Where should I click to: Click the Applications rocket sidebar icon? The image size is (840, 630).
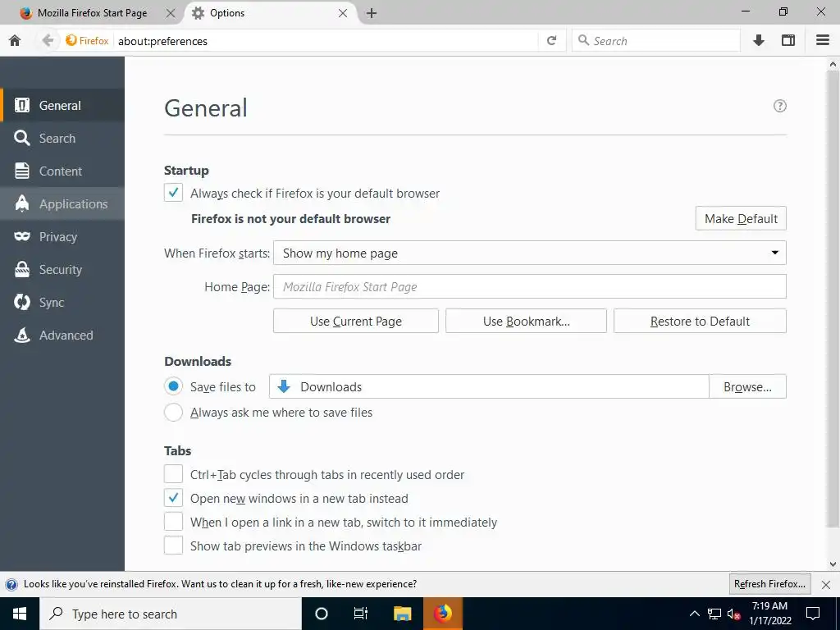coord(22,203)
